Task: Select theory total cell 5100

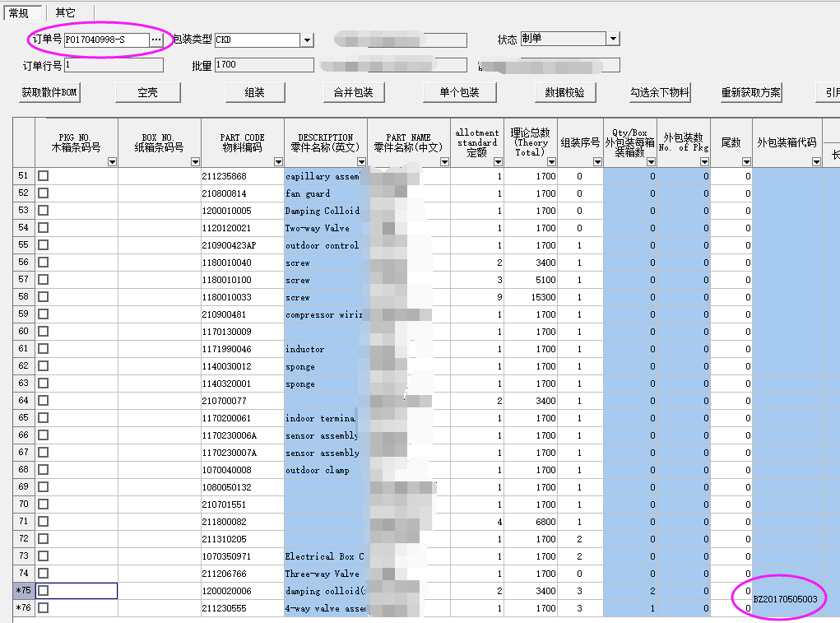Action: pos(531,280)
